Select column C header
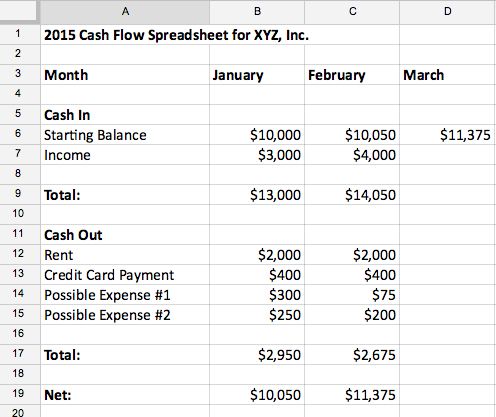The height and width of the screenshot is (417, 496). [x=352, y=12]
